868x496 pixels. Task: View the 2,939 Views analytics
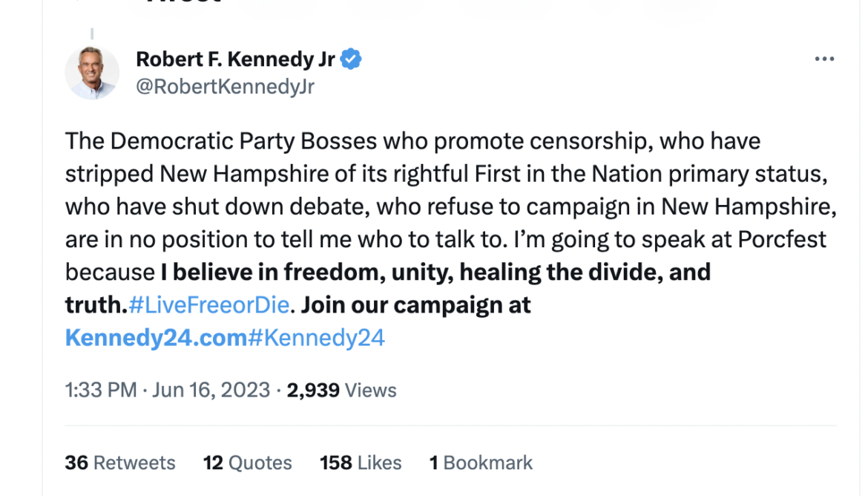click(x=341, y=390)
